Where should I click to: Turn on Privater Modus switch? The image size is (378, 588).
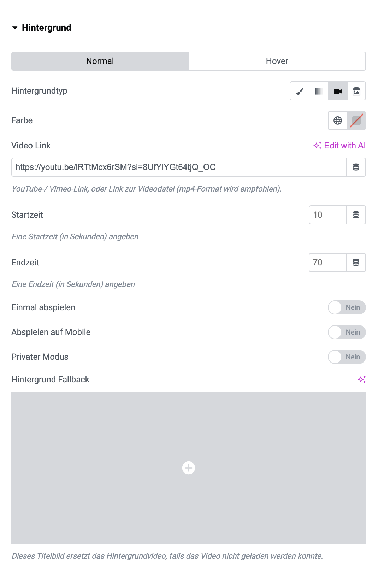click(347, 357)
